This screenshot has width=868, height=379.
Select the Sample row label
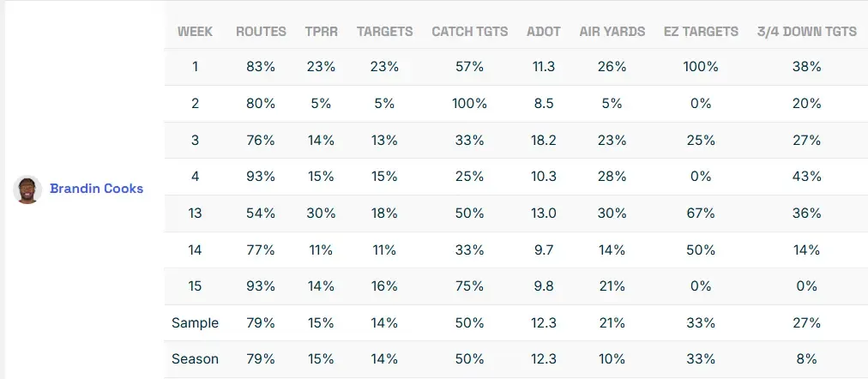(195, 323)
